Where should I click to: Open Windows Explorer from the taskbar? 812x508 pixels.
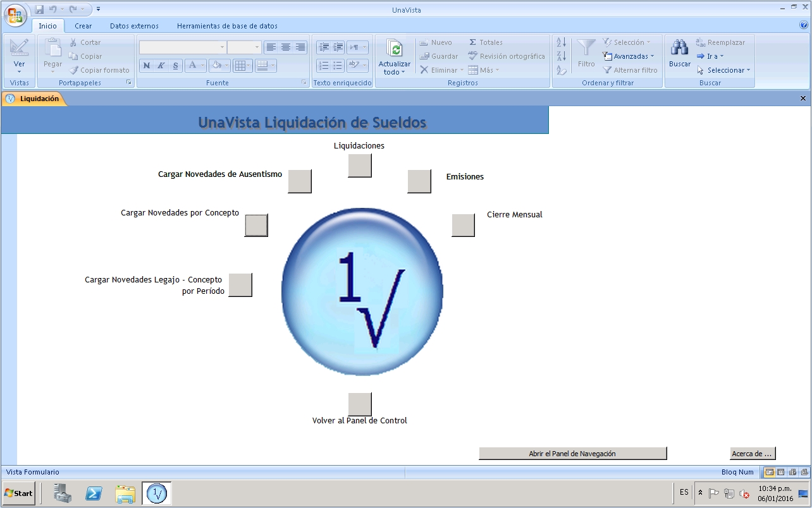[x=125, y=493]
